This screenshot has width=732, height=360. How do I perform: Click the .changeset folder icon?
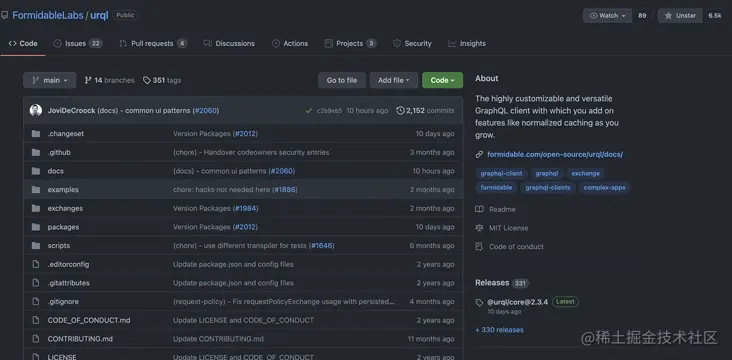[36, 134]
